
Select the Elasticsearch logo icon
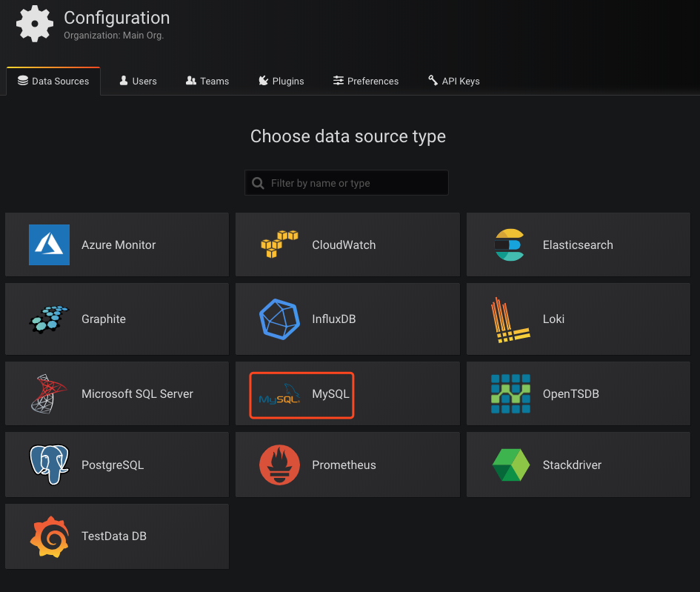(510, 245)
